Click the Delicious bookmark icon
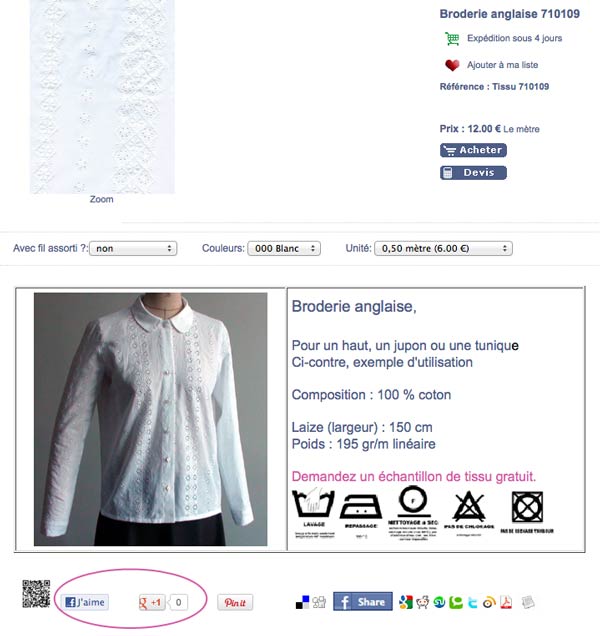The image size is (600, 636). [x=302, y=602]
